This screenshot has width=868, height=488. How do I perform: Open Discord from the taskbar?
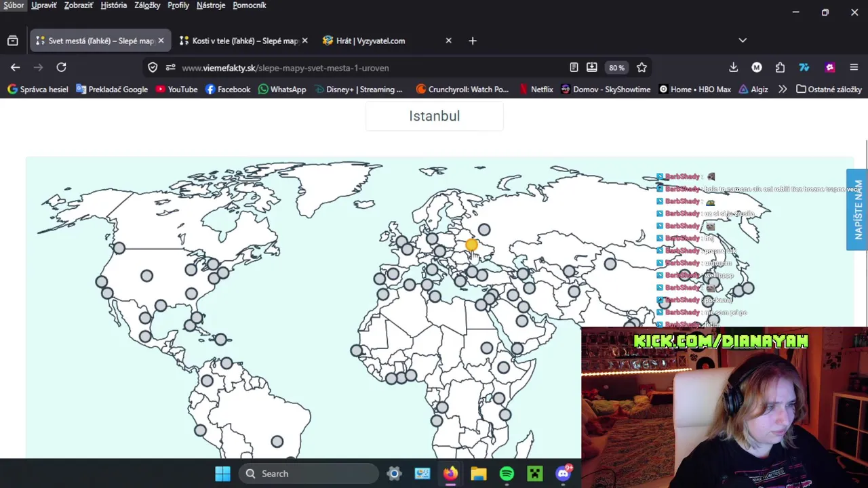[564, 474]
